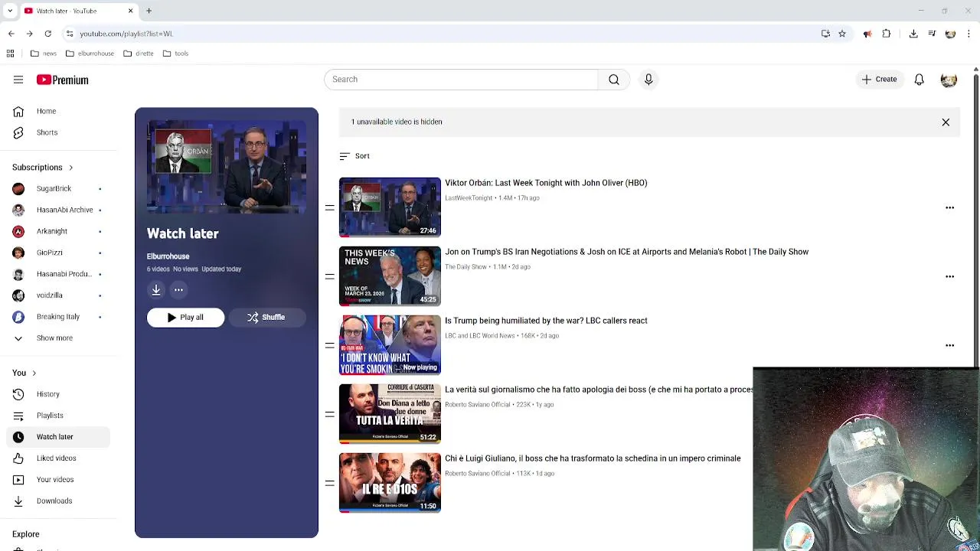Open options for The Daily Show video
The image size is (980, 551).
pos(949,276)
